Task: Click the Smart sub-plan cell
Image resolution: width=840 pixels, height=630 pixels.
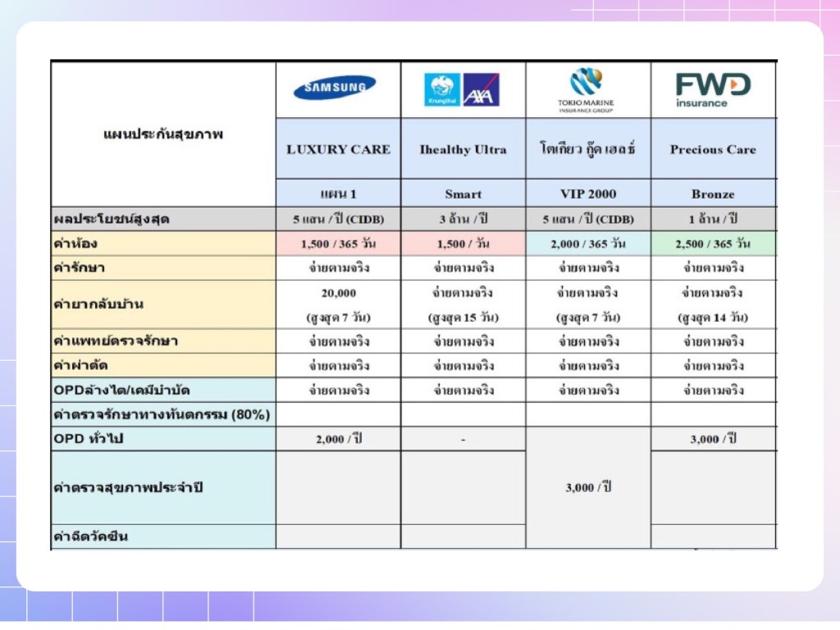Action: pyautogui.click(x=463, y=194)
